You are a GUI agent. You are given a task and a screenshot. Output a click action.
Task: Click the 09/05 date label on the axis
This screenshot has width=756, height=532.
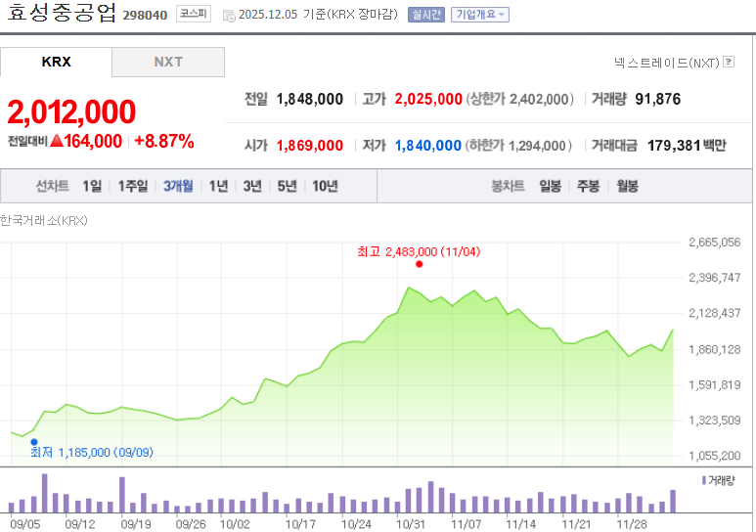[x=25, y=524]
